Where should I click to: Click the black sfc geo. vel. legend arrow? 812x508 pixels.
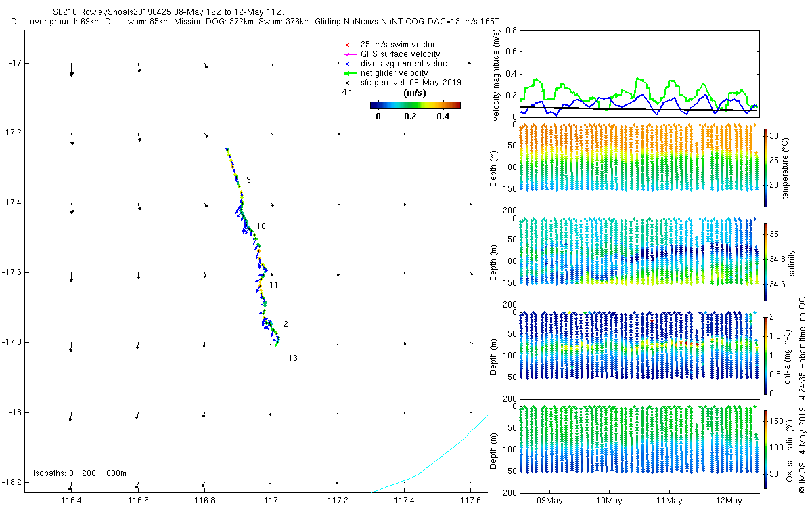[350, 82]
